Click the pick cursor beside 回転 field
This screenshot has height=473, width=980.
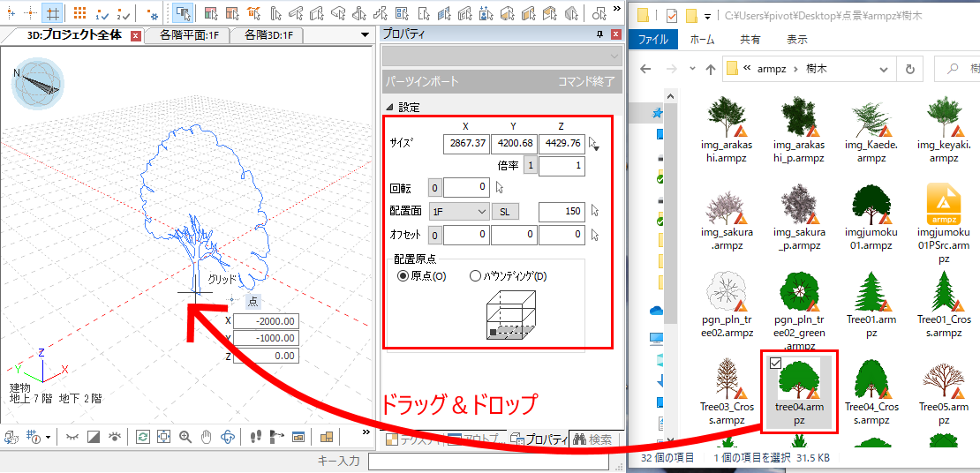click(500, 187)
